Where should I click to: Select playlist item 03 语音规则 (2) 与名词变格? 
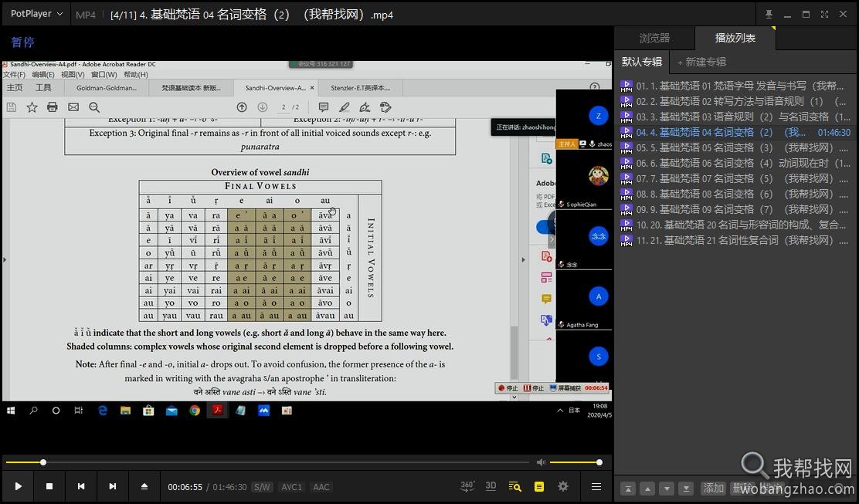click(735, 117)
